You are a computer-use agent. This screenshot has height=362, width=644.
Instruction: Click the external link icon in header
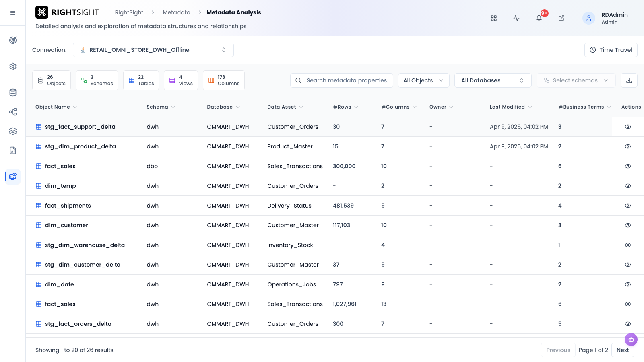point(561,18)
